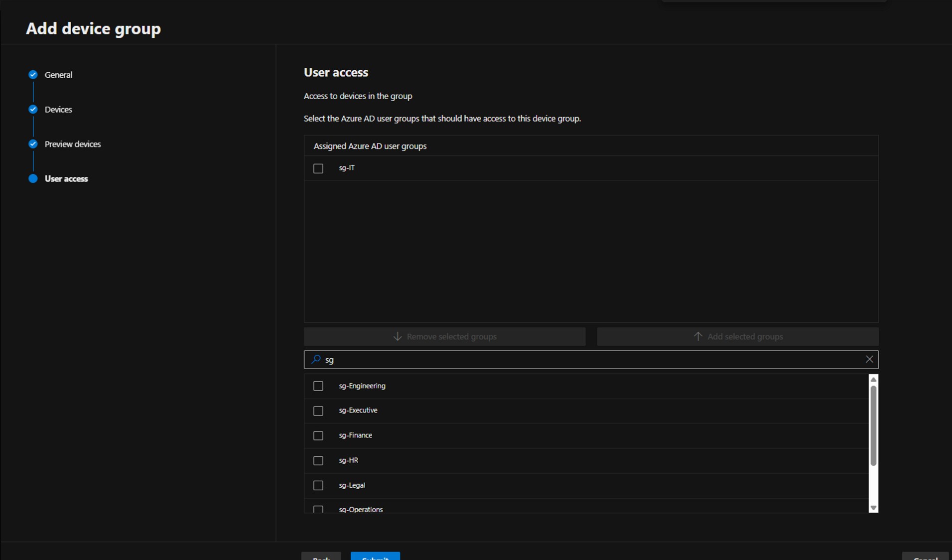952x560 pixels.
Task: Click the sg-Executive group name
Action: click(358, 410)
